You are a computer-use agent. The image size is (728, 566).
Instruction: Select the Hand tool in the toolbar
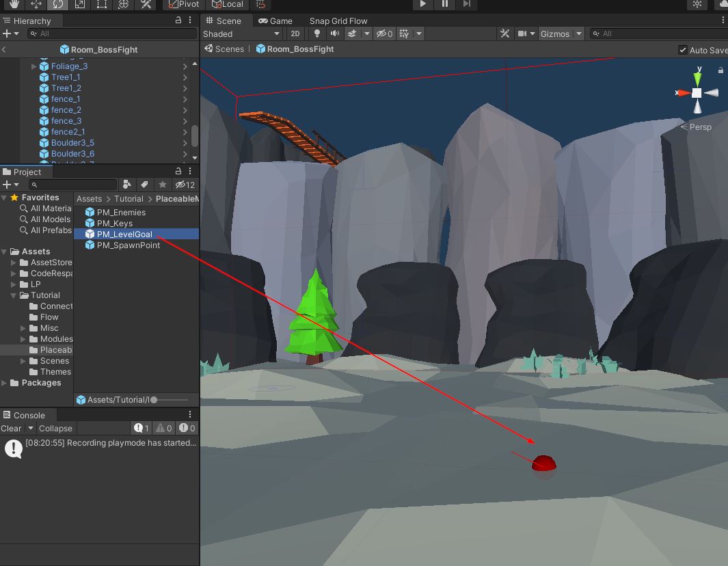(x=13, y=4)
